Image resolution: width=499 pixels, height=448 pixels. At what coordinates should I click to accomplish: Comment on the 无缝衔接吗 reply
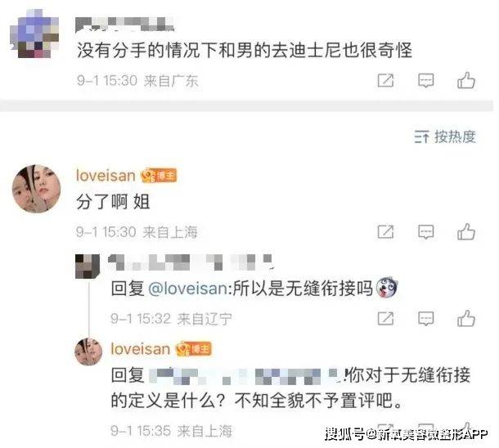click(x=426, y=319)
